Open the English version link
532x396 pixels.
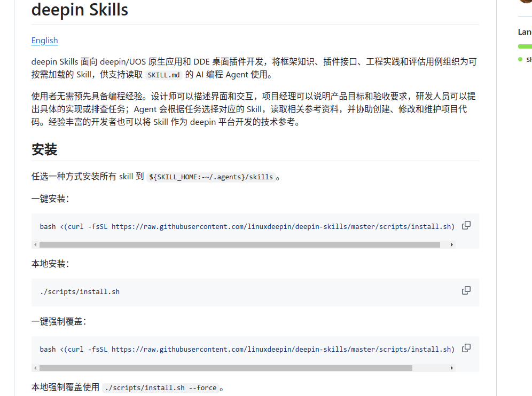[44, 41]
